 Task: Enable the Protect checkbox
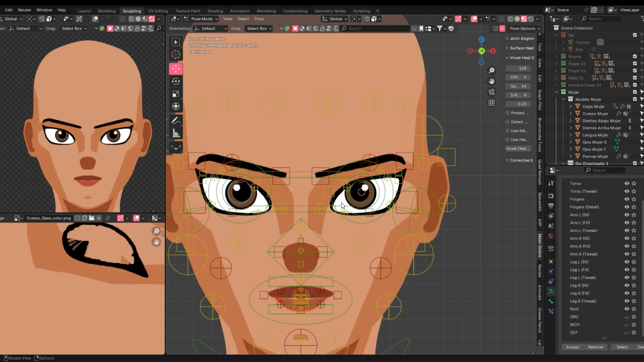click(x=508, y=113)
